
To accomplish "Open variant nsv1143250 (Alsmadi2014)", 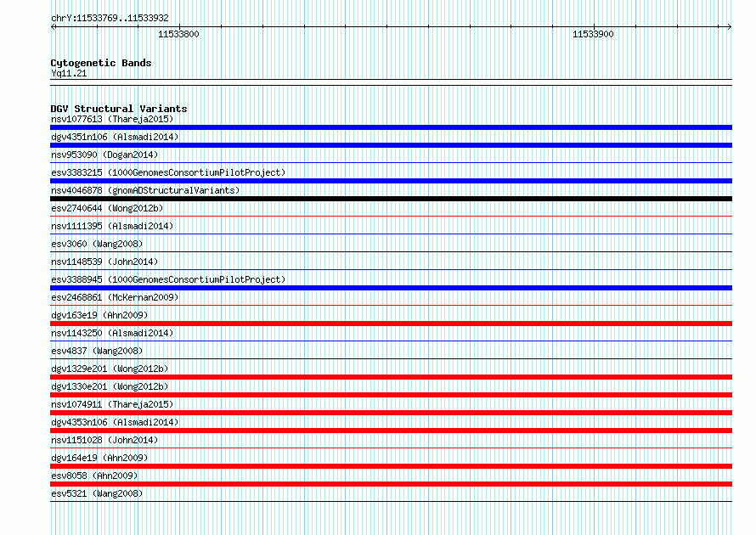I will pyautogui.click(x=112, y=333).
